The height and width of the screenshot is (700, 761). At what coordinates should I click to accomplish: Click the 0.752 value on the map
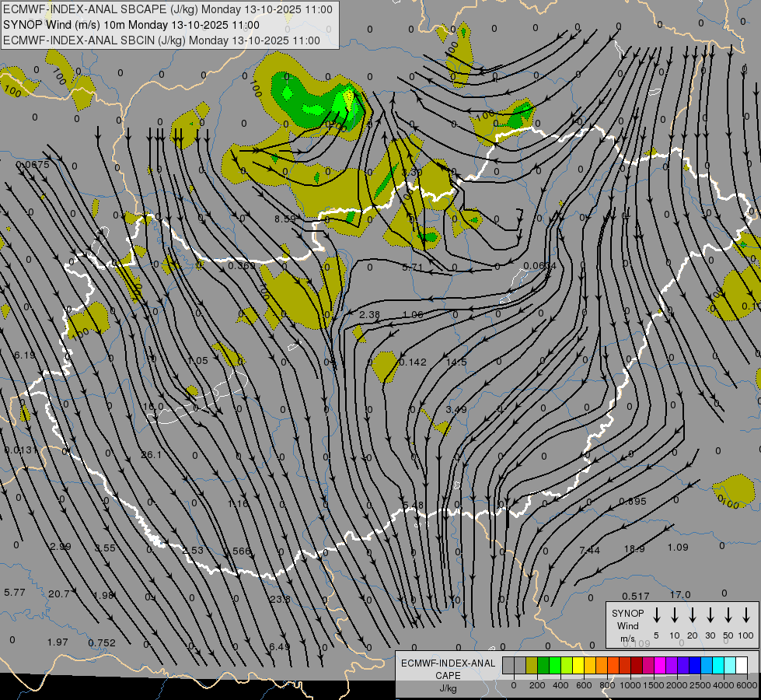(x=102, y=642)
